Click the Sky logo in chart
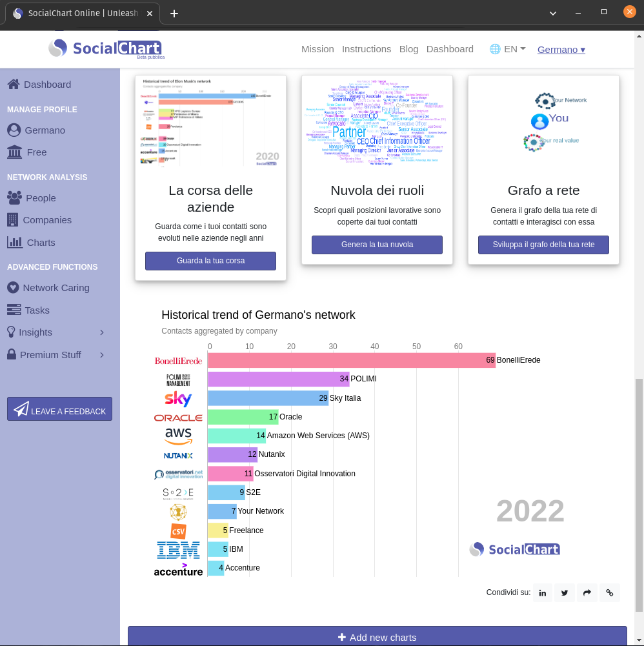Viewport: 644px width, 646px height. 178,398
